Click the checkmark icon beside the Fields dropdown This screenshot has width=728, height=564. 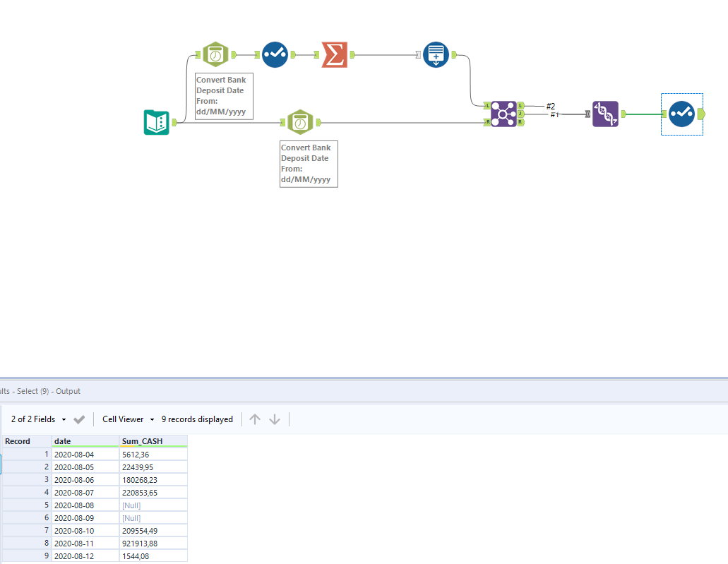coord(79,419)
